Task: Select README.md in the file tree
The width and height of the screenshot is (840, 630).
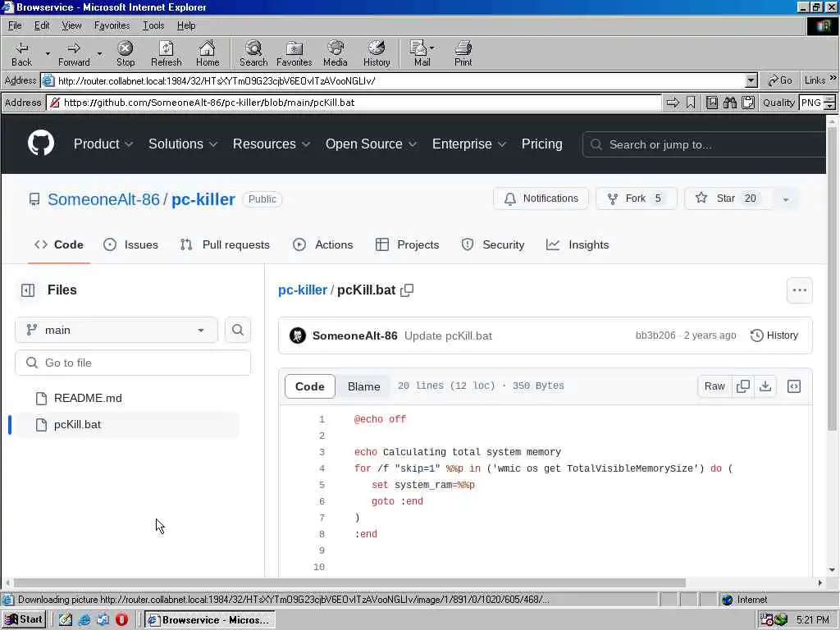Action: (88, 398)
